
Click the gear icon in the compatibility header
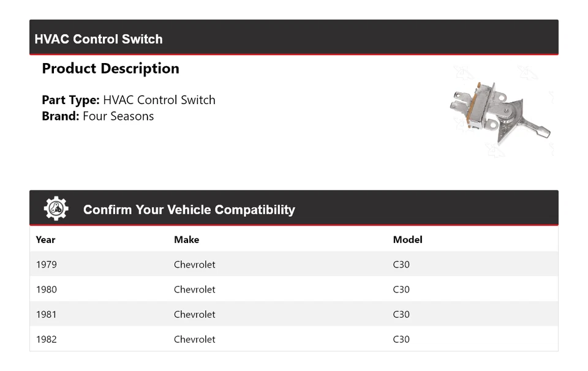pos(56,208)
